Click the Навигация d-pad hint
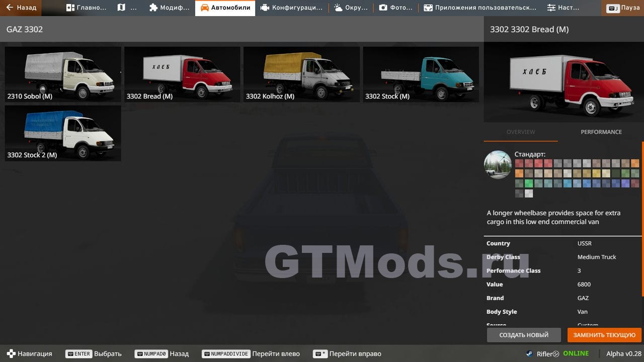Screen dimensions: 644x362 (x=29, y=353)
